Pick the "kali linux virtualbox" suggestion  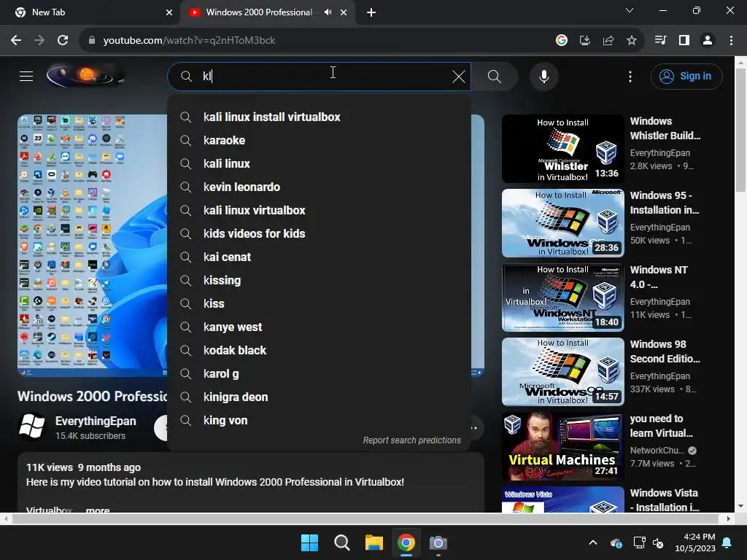319,211
